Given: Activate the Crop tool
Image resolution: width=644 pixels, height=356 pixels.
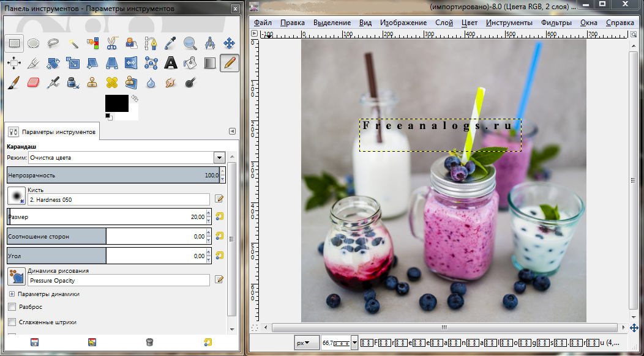Looking at the screenshot, I should pyautogui.click(x=34, y=62).
